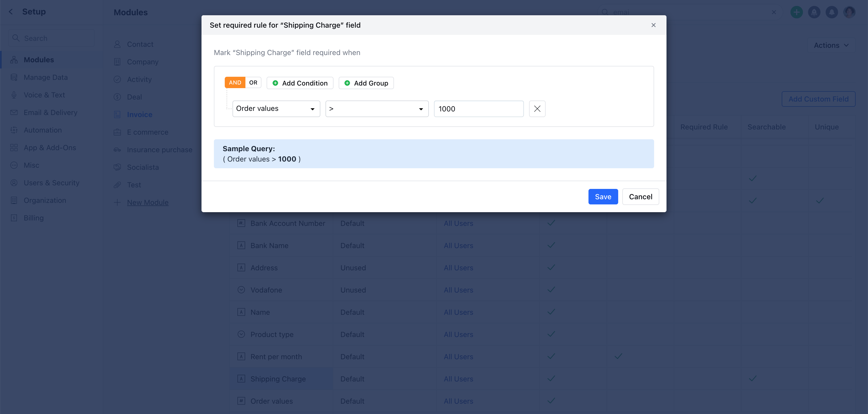Click Add Group button
Viewport: 868px width, 414px height.
point(366,83)
